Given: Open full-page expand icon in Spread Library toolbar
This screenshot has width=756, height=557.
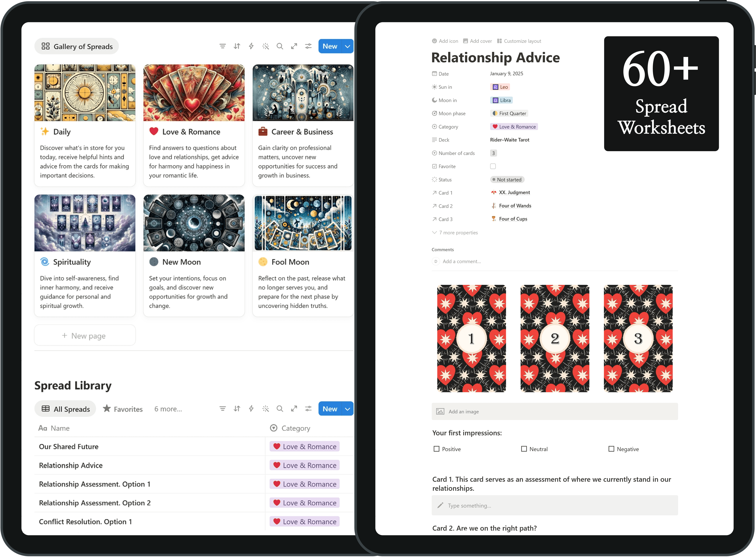Looking at the screenshot, I should (x=294, y=409).
